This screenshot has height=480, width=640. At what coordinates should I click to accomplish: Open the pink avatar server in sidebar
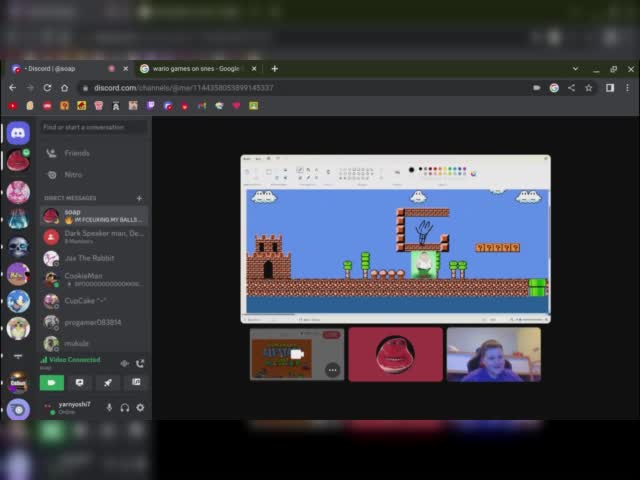pos(18,192)
